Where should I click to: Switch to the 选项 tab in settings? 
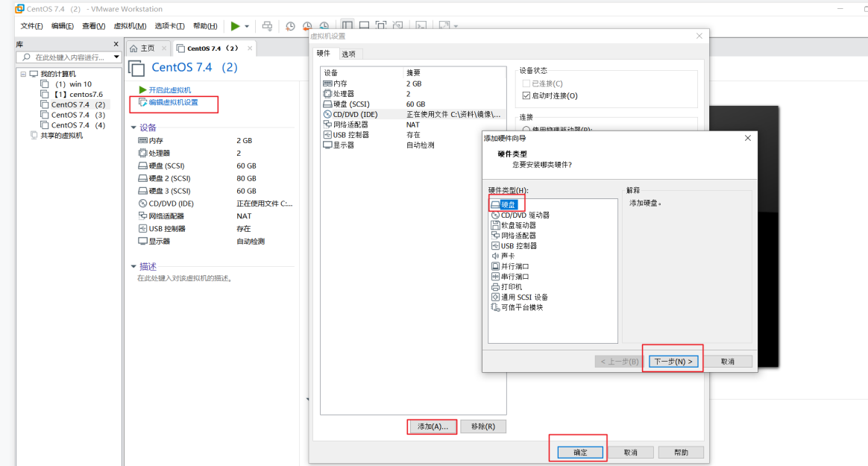tap(349, 54)
